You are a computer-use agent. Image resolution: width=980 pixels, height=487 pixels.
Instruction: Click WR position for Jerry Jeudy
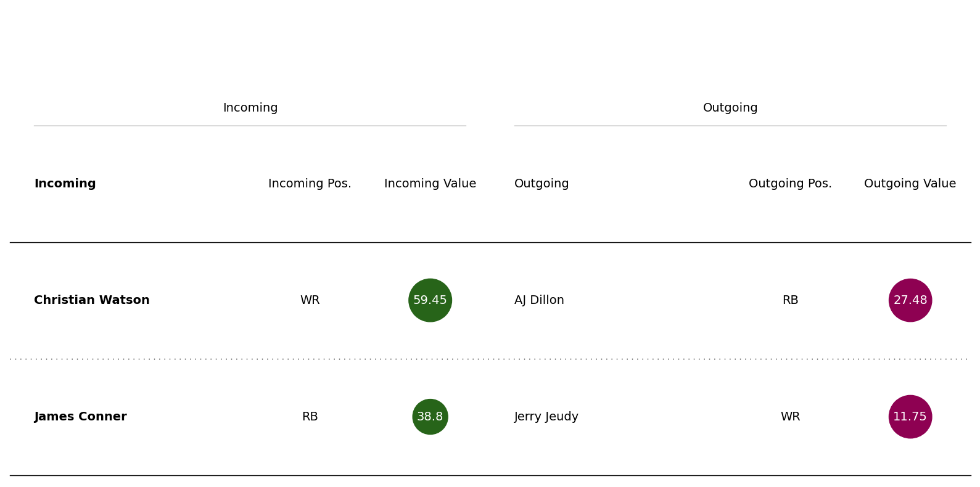click(790, 417)
